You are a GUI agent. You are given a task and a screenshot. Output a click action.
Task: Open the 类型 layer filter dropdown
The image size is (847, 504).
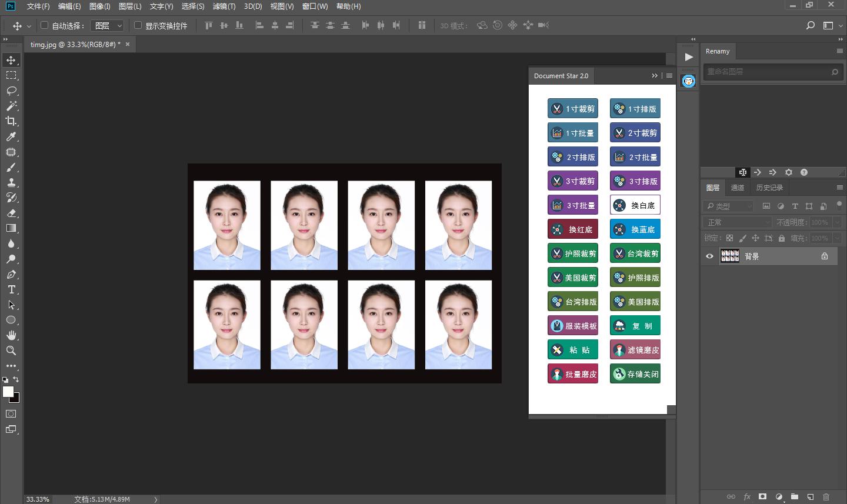click(728, 206)
